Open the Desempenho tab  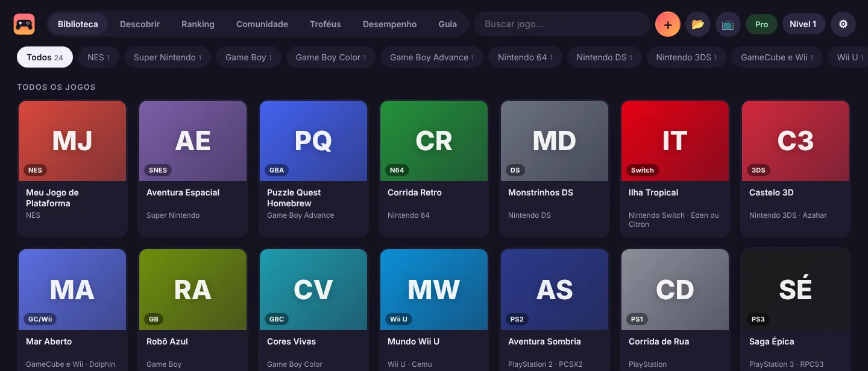[x=389, y=24]
